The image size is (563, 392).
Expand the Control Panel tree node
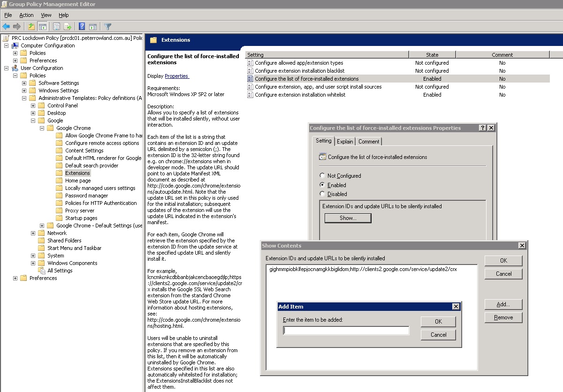coord(32,105)
